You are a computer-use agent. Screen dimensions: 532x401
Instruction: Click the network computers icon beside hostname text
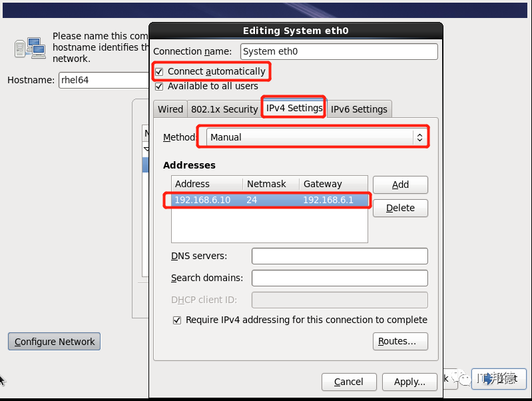30,47
